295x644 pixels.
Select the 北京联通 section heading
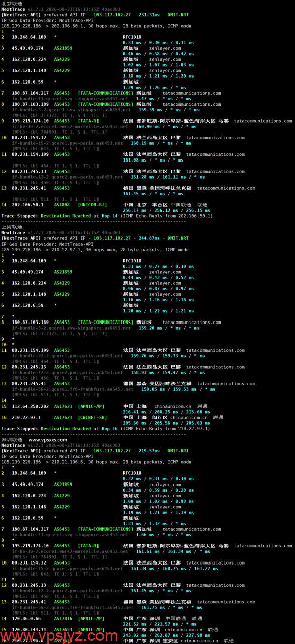click(x=12, y=4)
